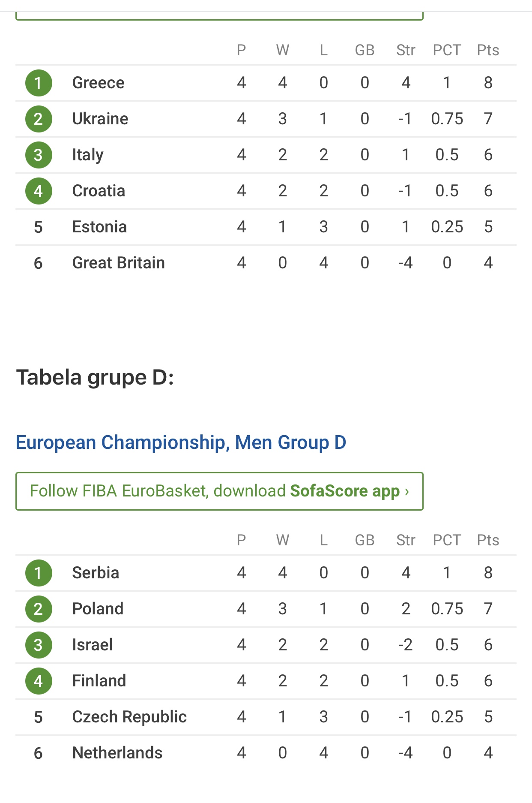Click Serbia's green rank 1 badge

coord(39,573)
